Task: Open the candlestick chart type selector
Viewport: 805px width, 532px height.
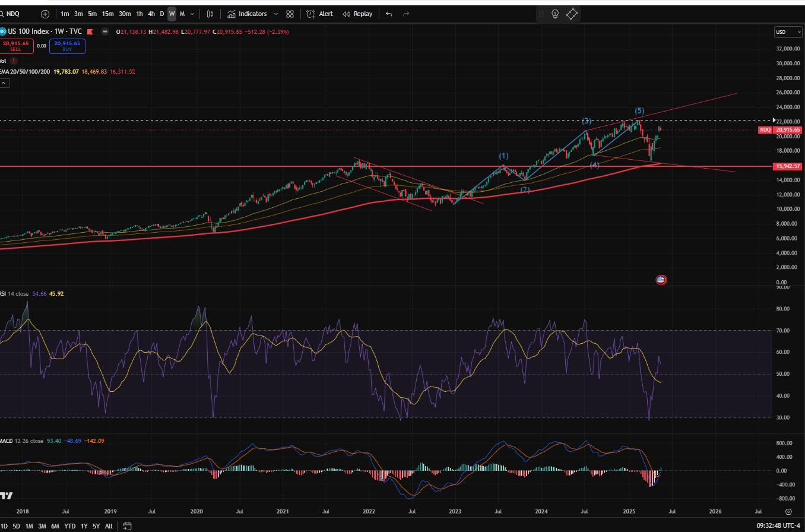Action: coord(210,14)
